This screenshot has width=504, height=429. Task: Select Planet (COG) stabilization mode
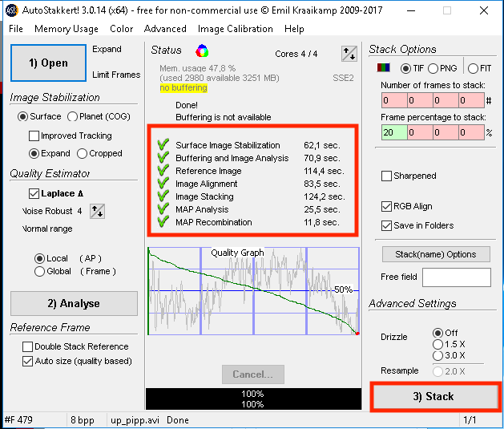(x=73, y=117)
